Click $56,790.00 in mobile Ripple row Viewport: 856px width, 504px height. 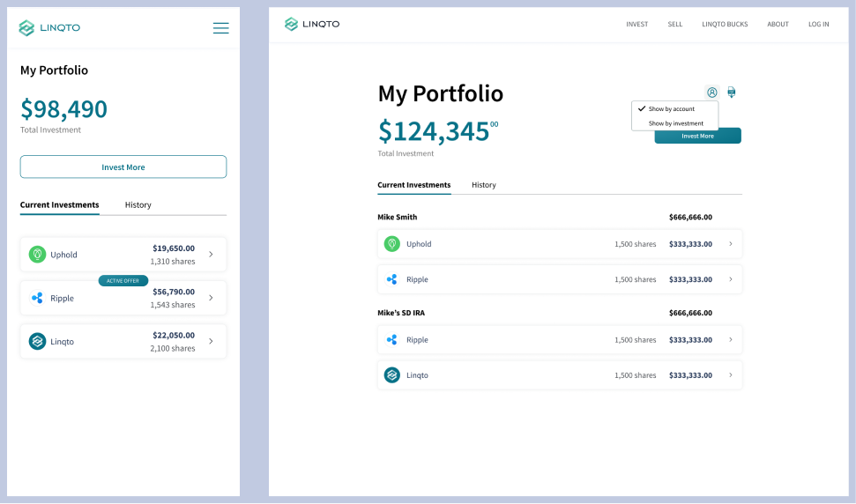(174, 292)
